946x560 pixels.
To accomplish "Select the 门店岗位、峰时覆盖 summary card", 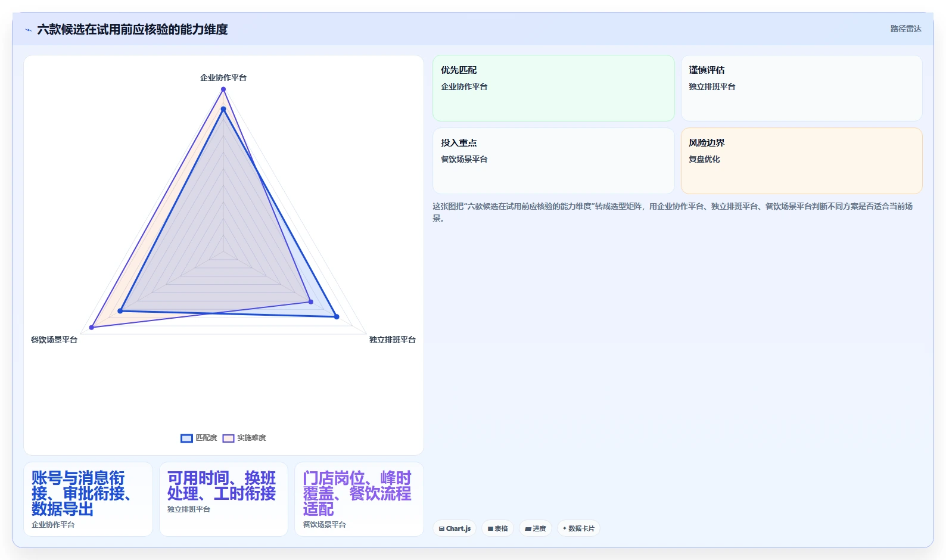I will 359,499.
